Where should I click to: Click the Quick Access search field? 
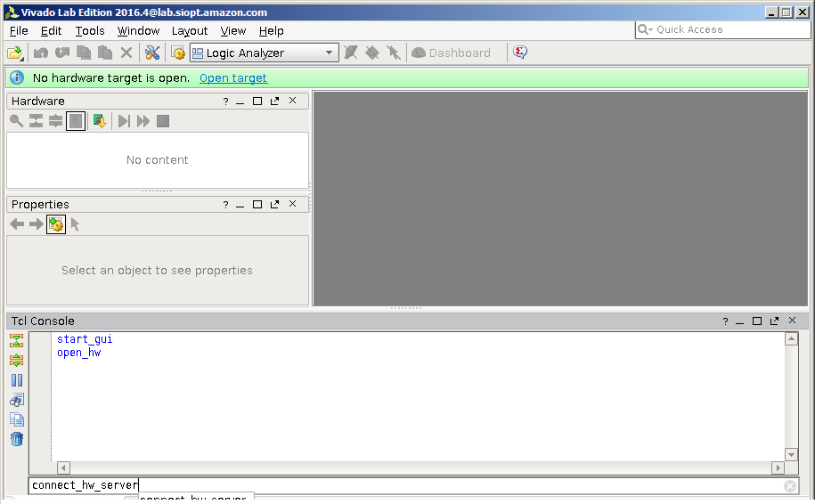(722, 29)
